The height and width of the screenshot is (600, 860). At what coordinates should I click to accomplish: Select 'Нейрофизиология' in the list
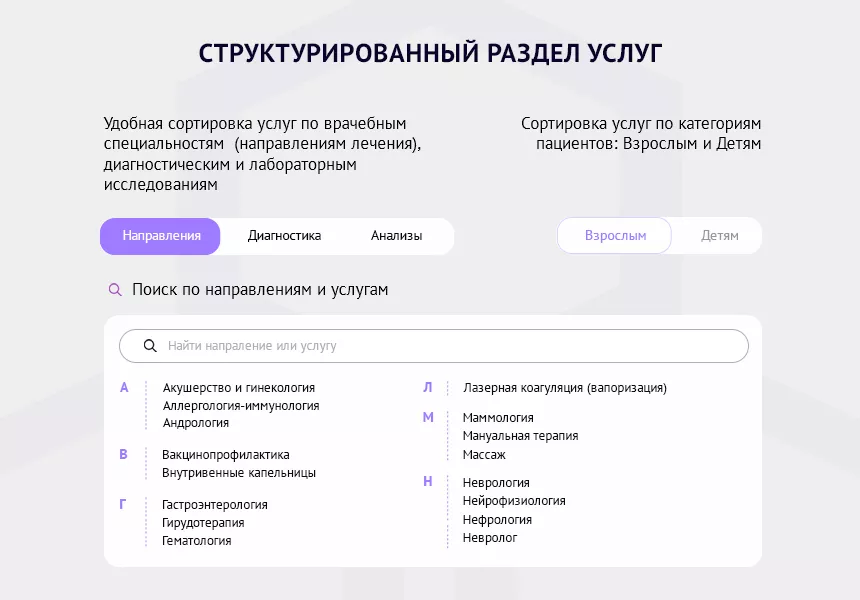point(514,501)
